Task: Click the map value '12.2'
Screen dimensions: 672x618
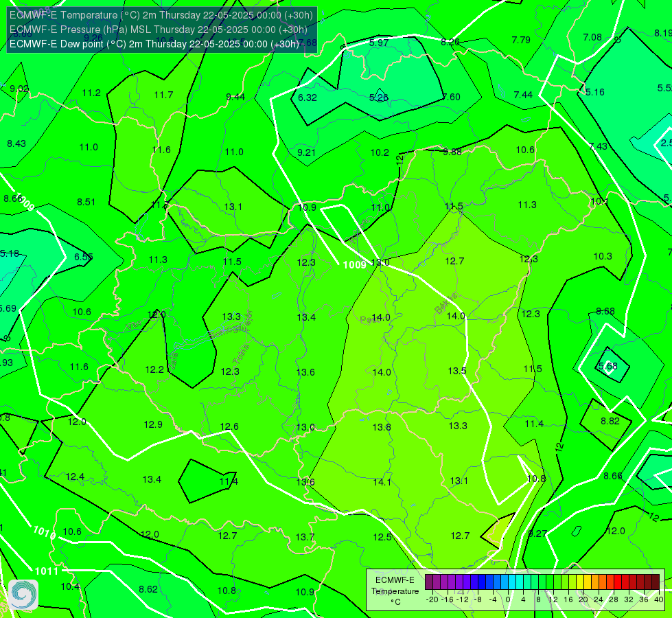Action: pyautogui.click(x=154, y=369)
